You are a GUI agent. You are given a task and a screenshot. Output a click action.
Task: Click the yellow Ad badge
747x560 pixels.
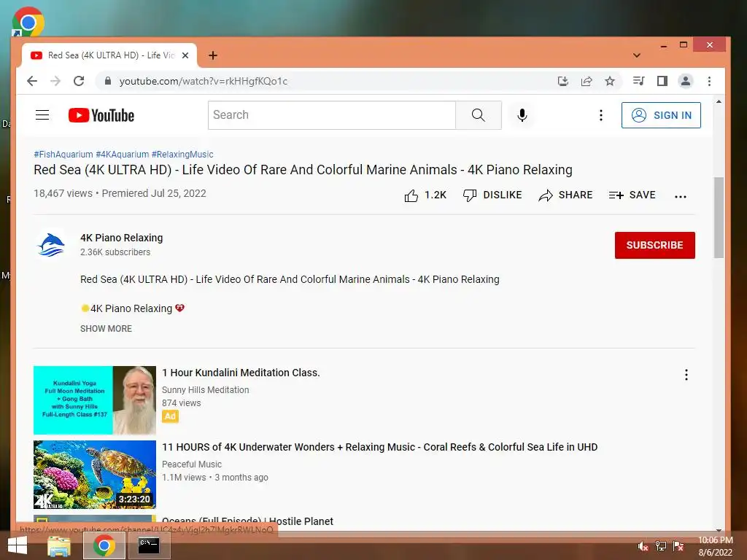coord(170,416)
